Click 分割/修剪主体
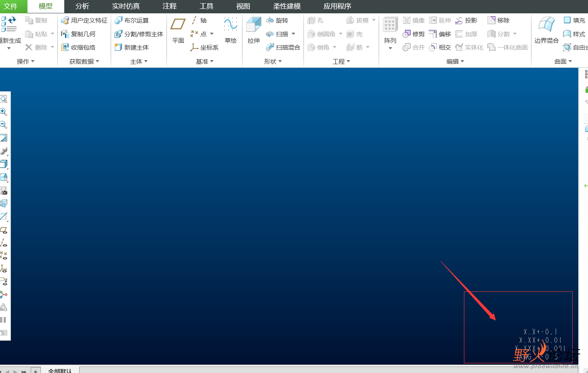The height and width of the screenshot is (373, 588). pos(139,34)
